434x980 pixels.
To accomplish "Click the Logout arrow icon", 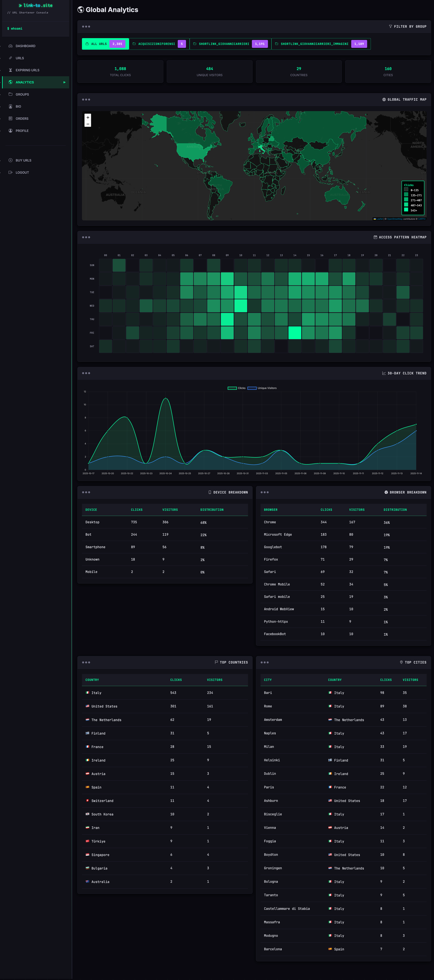I will tap(10, 172).
